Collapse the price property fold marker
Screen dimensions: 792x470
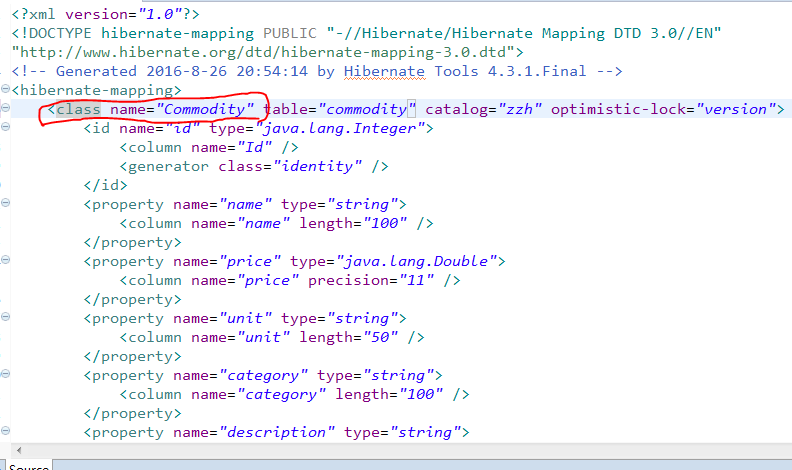click(x=6, y=260)
